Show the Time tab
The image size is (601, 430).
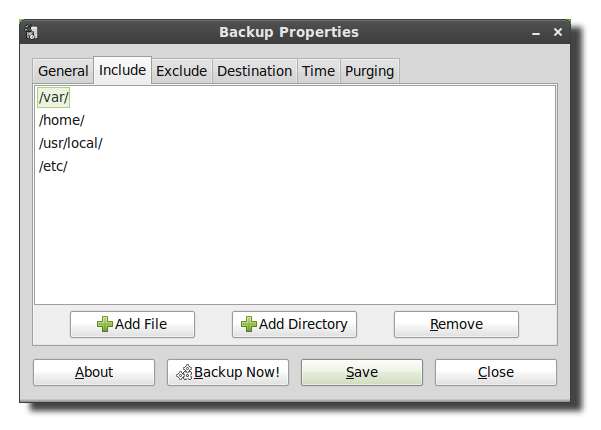[318, 71]
